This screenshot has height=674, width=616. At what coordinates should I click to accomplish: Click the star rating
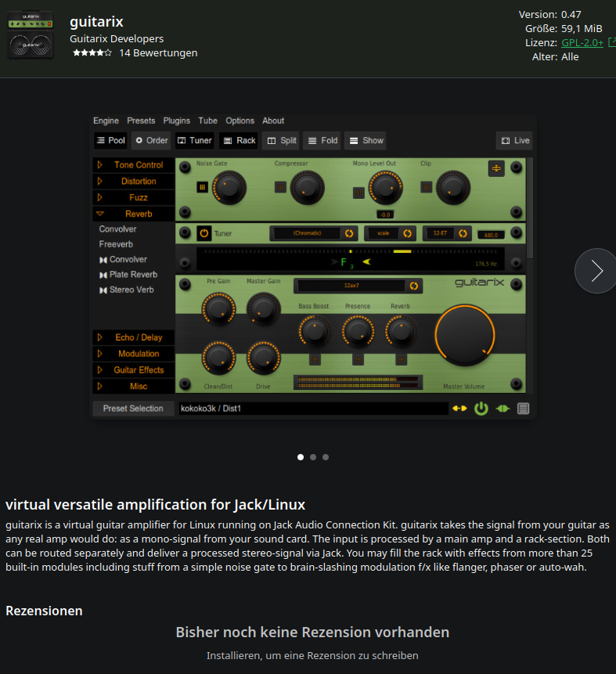point(92,53)
